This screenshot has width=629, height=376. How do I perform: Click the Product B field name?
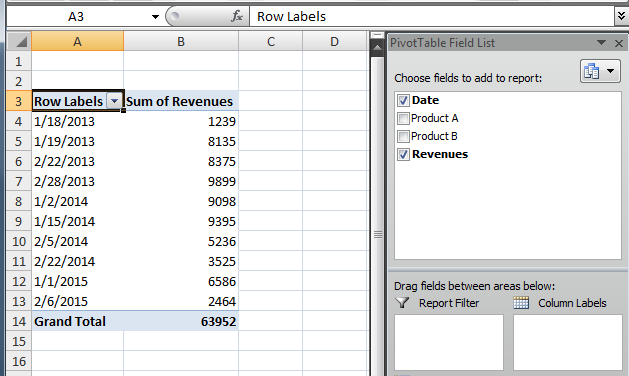point(434,136)
